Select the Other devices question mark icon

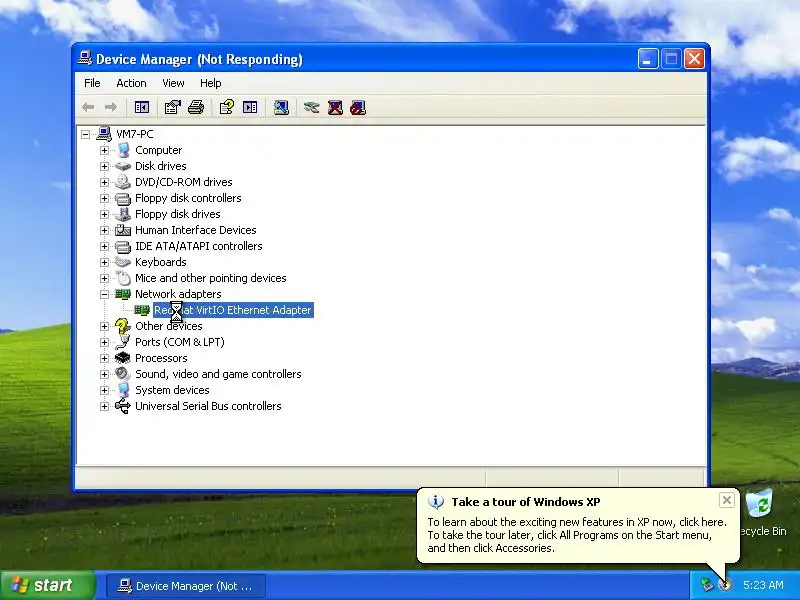pos(122,326)
